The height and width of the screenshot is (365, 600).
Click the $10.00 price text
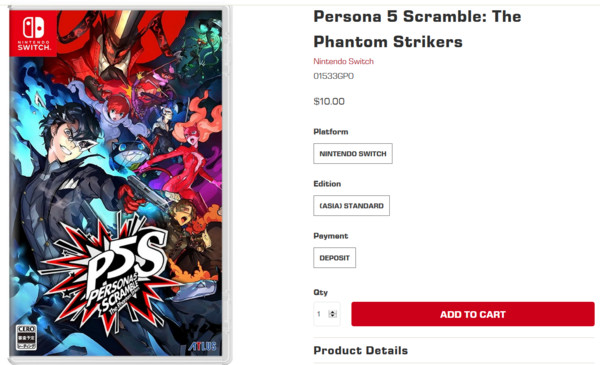click(x=329, y=101)
